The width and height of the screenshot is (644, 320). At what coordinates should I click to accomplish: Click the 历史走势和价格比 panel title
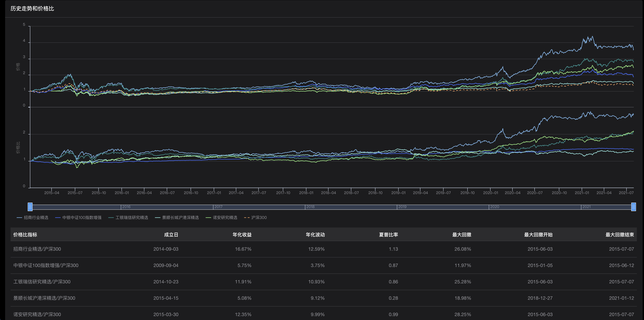[x=32, y=9]
